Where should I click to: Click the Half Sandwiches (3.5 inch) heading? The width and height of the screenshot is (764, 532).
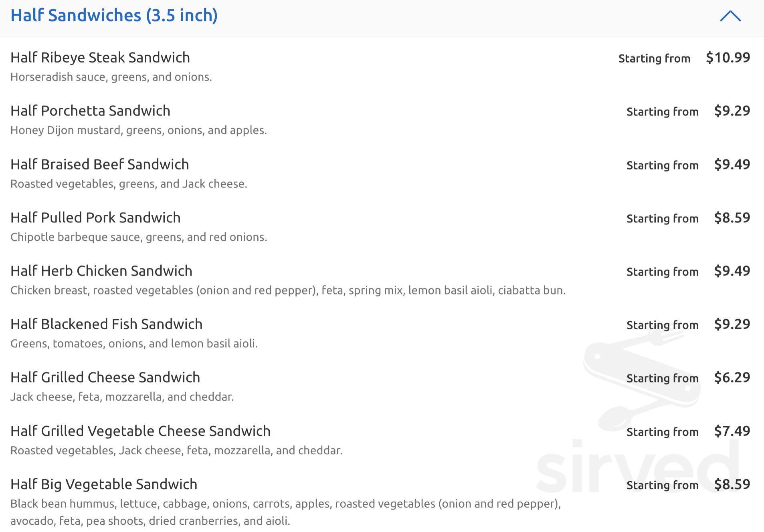114,16
